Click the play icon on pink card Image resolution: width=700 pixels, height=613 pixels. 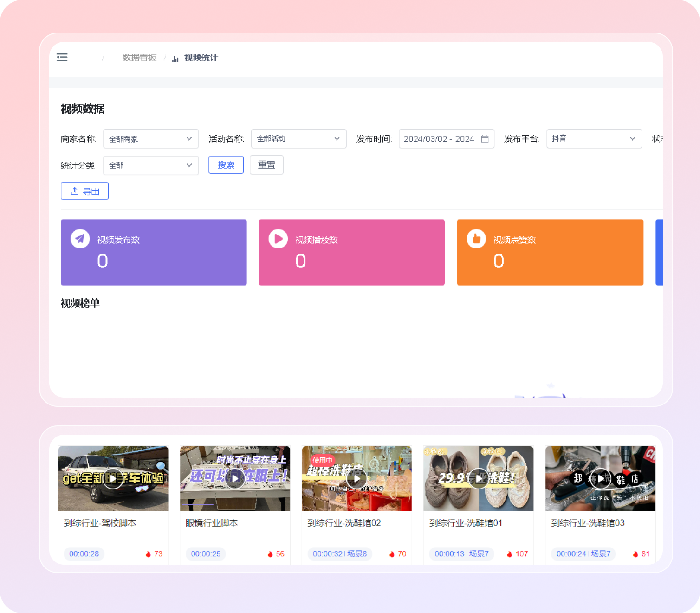click(x=278, y=239)
